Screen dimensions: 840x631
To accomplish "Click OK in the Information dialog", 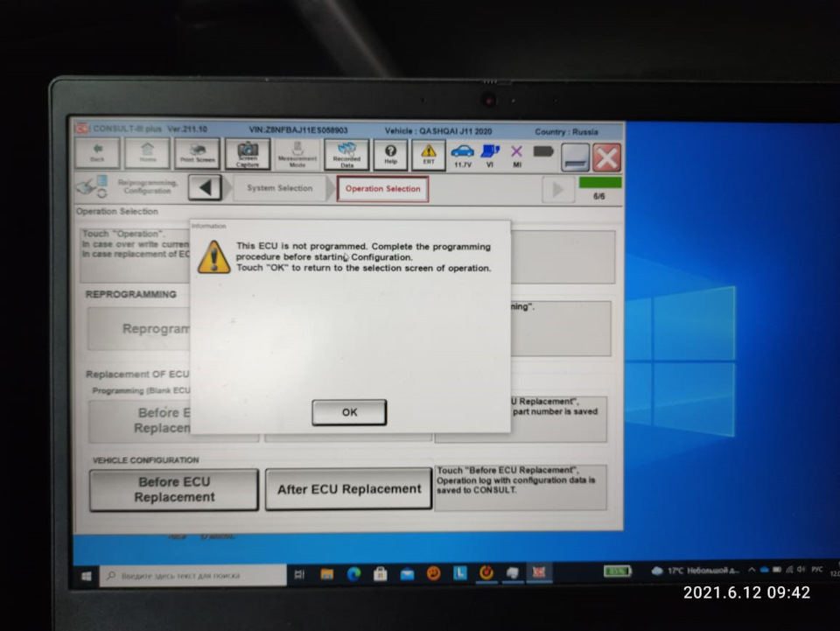I will (349, 412).
